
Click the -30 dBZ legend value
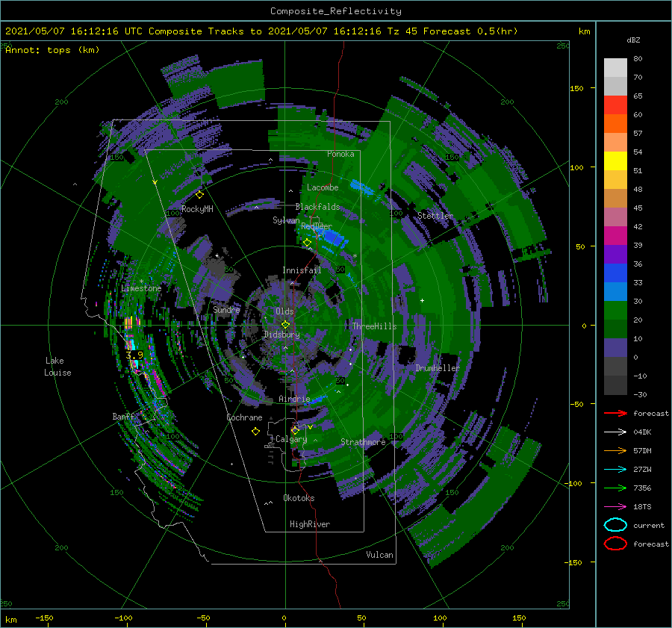tap(640, 394)
